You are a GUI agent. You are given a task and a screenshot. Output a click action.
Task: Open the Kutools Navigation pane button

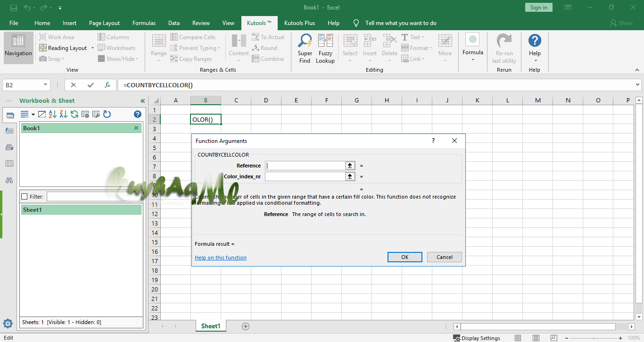pyautogui.click(x=18, y=48)
